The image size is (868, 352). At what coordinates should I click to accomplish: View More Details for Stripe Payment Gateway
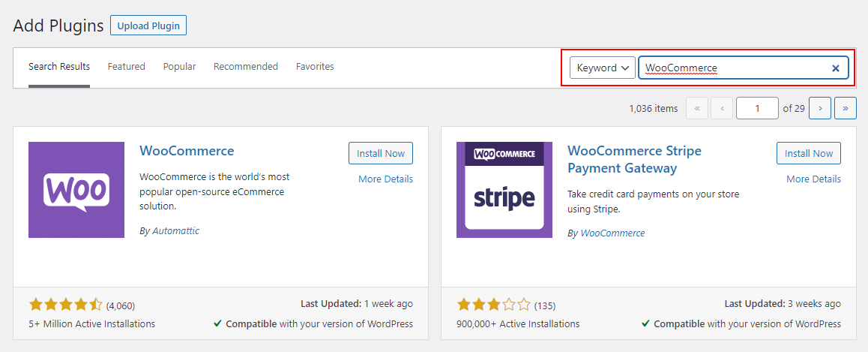pyautogui.click(x=813, y=179)
